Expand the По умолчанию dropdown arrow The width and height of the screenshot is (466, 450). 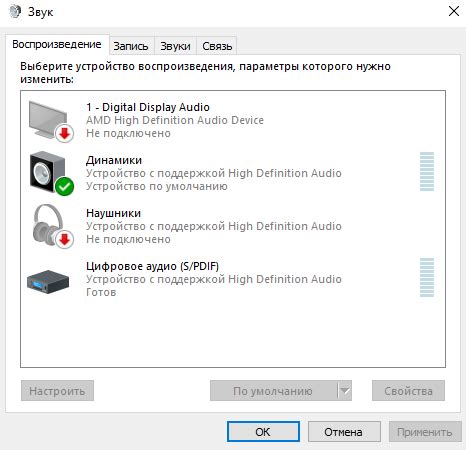pyautogui.click(x=345, y=390)
